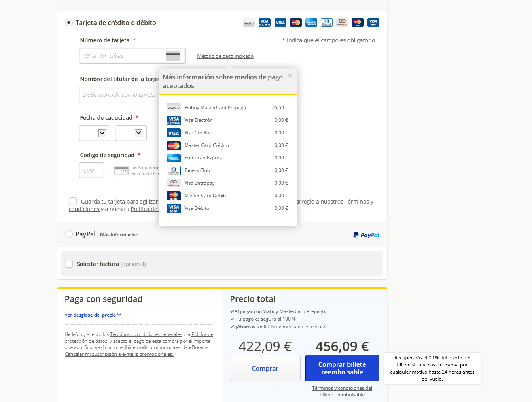Viewport: 532px width, 402px height.
Task: Open Términos y condiciones del billete reembolsable
Action: (342, 391)
